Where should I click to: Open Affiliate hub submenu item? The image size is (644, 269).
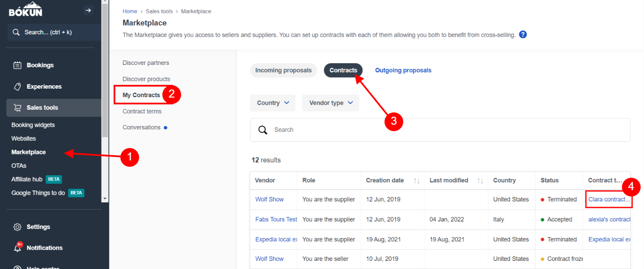pyautogui.click(x=27, y=179)
